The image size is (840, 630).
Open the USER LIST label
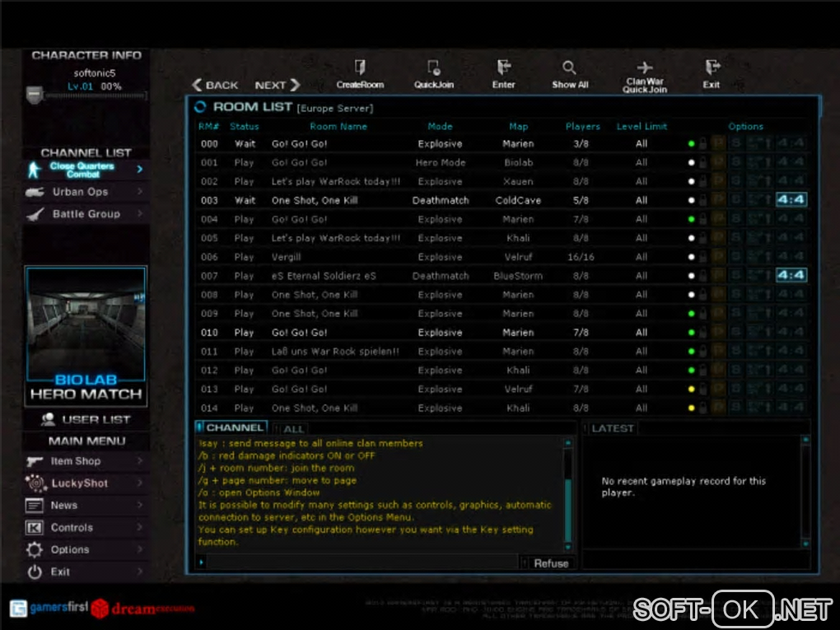(x=96, y=419)
